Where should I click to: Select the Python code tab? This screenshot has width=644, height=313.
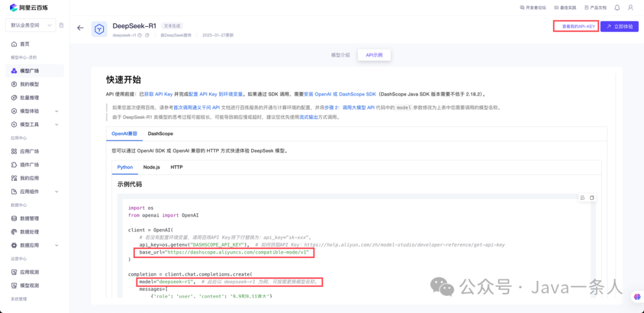click(x=125, y=167)
